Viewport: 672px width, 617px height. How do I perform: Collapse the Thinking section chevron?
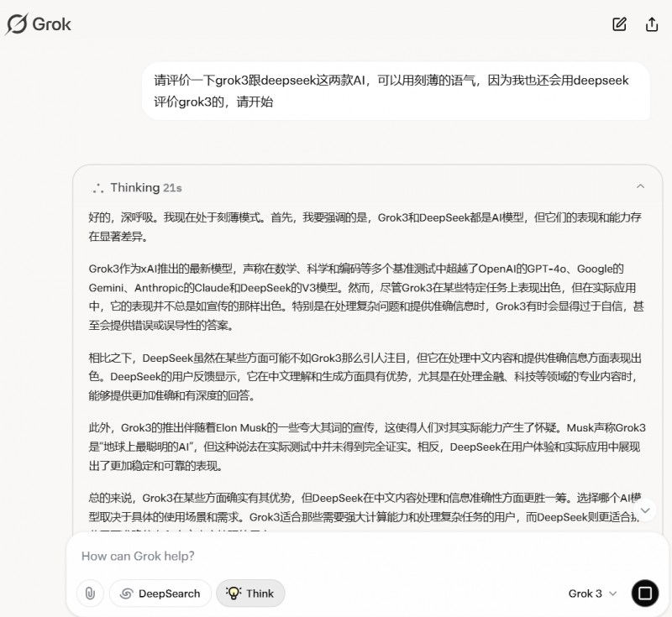point(640,186)
